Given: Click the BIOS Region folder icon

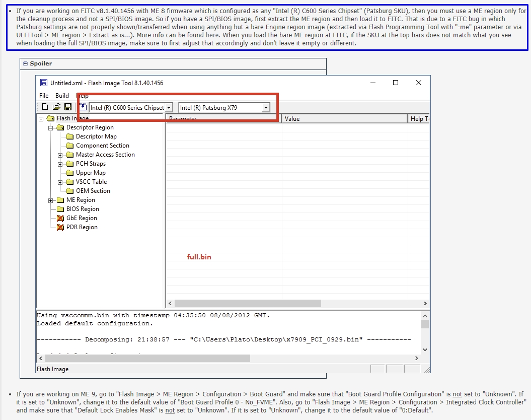Looking at the screenshot, I should (60, 209).
